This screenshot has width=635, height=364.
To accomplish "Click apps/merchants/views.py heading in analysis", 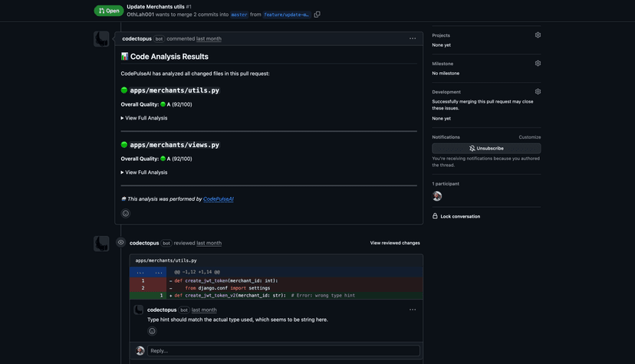I will coord(175,145).
